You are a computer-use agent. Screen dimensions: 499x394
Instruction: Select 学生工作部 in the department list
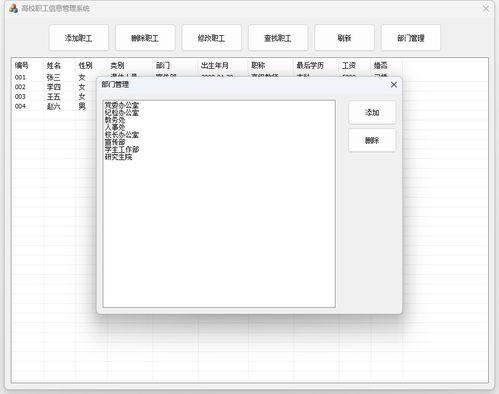point(122,149)
